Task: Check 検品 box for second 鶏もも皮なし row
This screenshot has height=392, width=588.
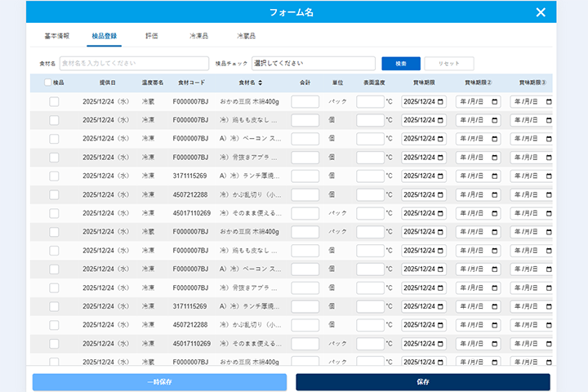Action: point(54,251)
